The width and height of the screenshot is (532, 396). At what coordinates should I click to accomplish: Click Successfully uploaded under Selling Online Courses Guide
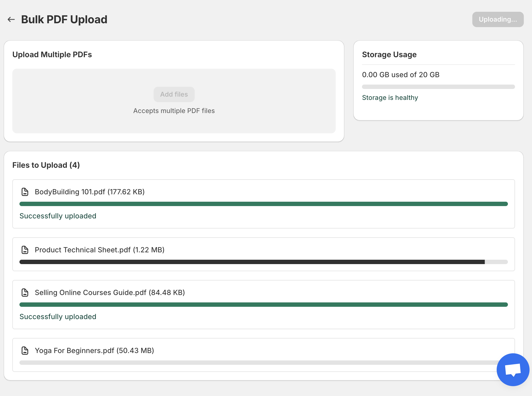(57, 317)
